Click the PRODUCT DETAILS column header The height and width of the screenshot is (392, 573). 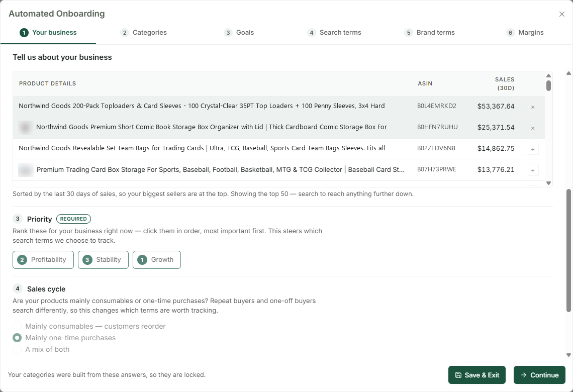click(48, 83)
